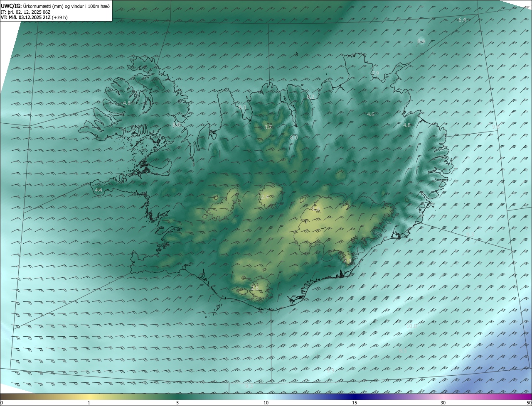The image size is (532, 406).
Task: Click the "0" tick on the color scale
Action: pyautogui.click(x=2, y=403)
